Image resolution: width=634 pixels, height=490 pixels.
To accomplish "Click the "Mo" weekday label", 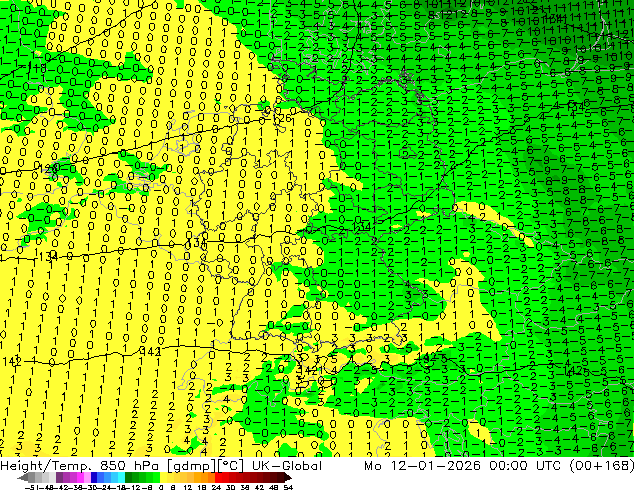I will pyautogui.click(x=372, y=465).
